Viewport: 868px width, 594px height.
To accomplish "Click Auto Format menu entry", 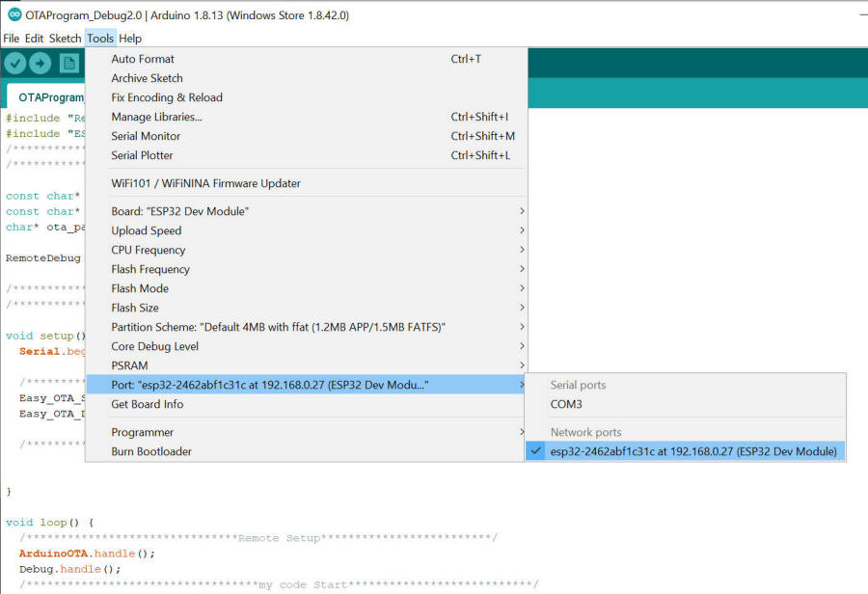I will coord(143,59).
